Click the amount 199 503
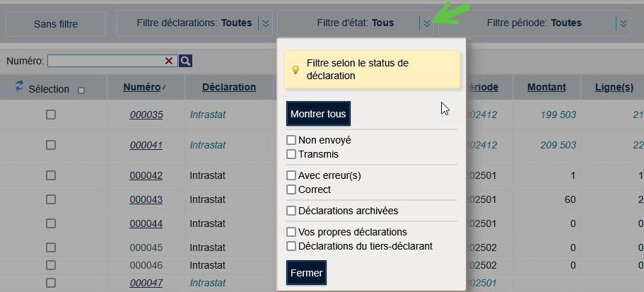Image resolution: width=644 pixels, height=292 pixels. click(x=558, y=115)
